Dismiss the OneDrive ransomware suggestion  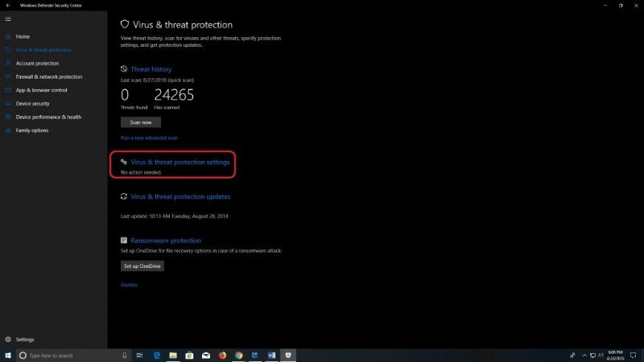pos(129,285)
